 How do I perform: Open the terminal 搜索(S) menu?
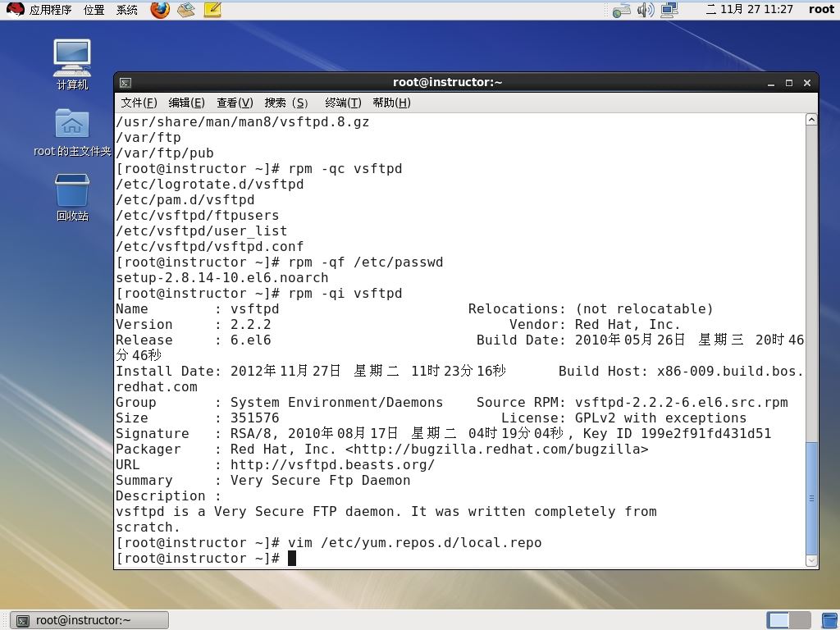(286, 103)
